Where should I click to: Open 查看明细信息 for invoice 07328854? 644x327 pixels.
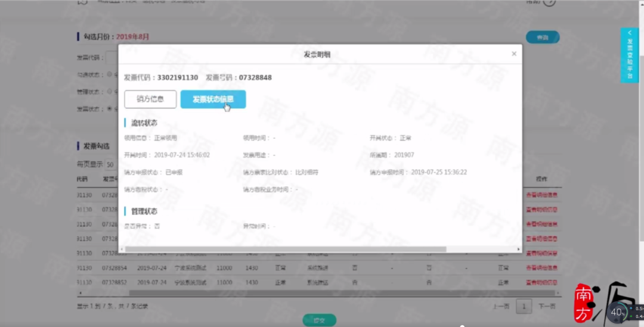541,268
